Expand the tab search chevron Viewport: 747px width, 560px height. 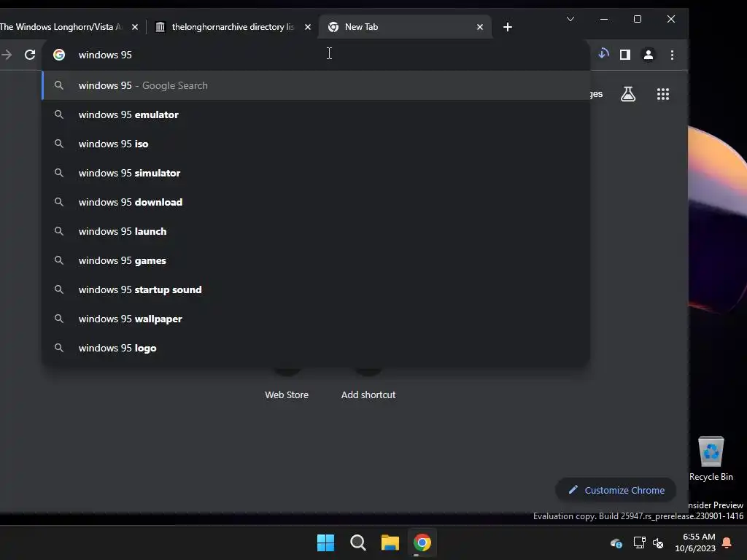point(570,19)
